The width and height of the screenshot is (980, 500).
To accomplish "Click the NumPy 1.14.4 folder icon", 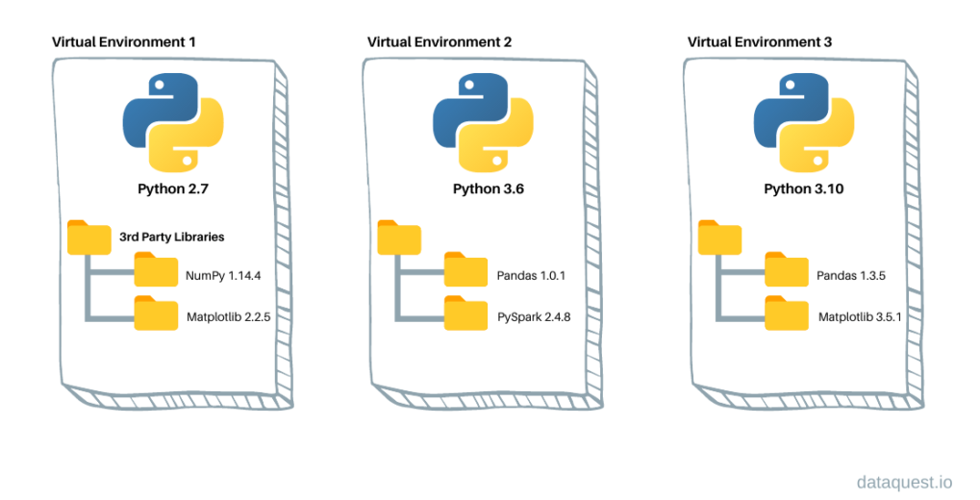I will point(156,272).
